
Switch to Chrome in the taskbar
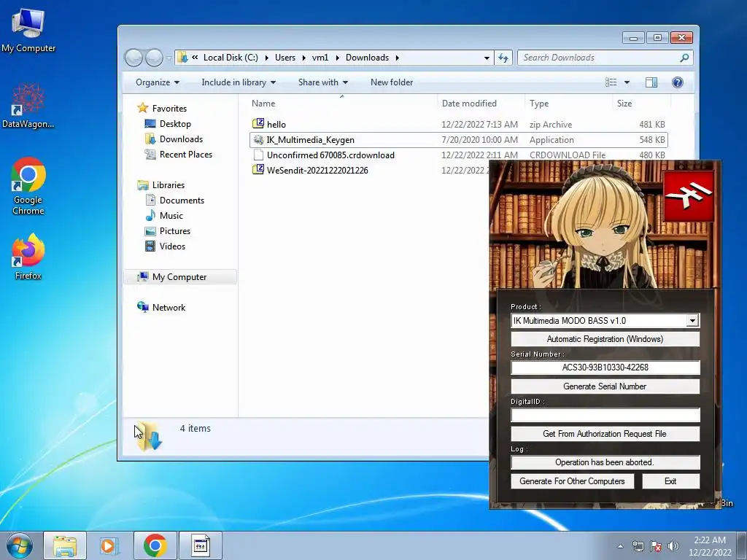pos(155,545)
